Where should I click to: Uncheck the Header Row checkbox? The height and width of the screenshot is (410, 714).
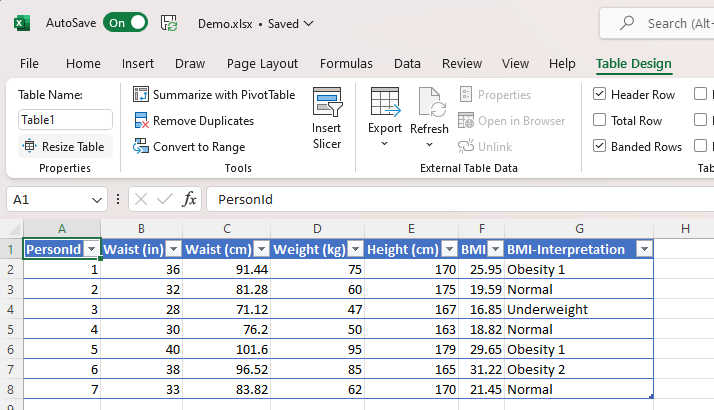pos(599,94)
